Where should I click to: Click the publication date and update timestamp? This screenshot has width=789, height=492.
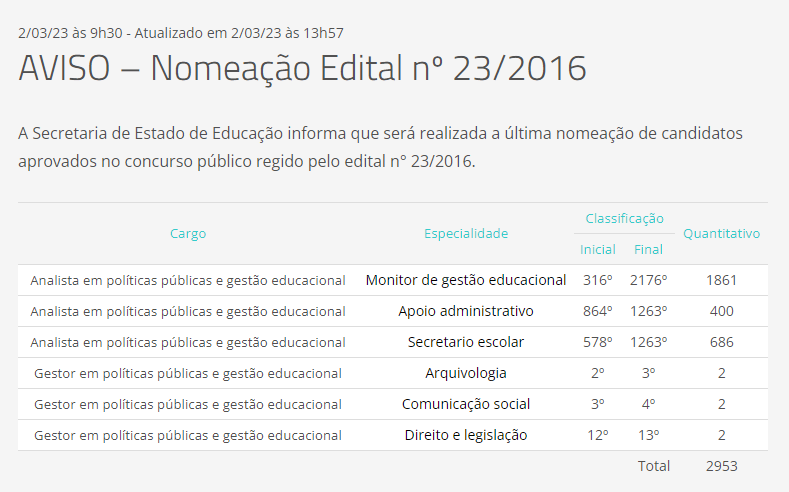coord(181,33)
